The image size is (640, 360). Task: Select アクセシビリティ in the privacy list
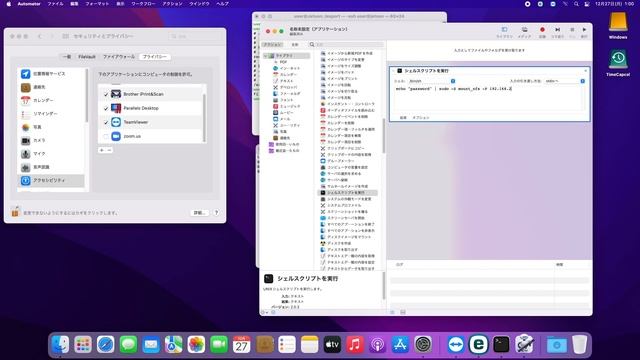coord(51,180)
